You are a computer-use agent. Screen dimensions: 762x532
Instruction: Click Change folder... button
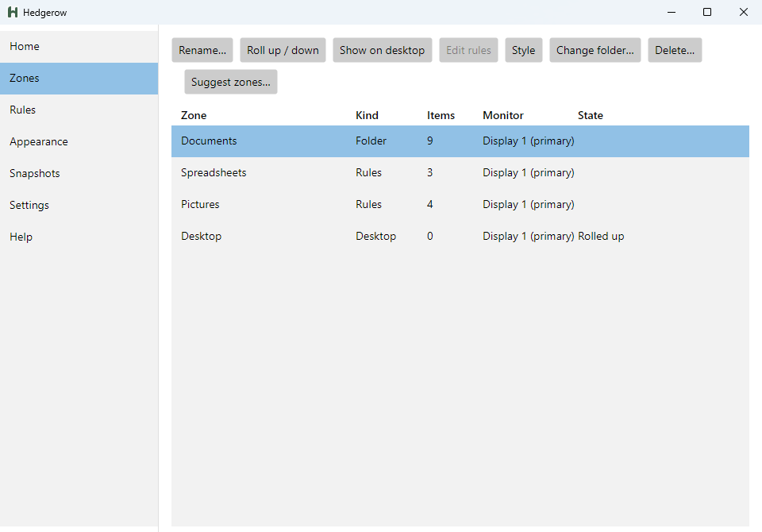[595, 50]
